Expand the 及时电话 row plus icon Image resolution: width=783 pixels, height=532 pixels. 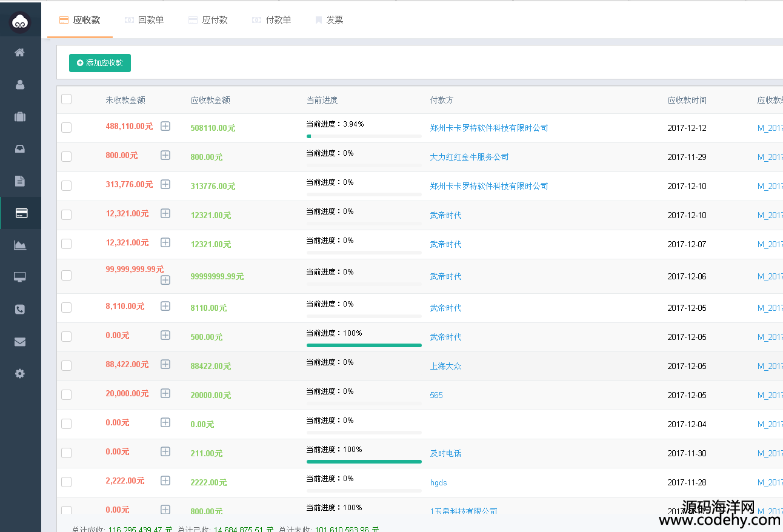point(165,451)
